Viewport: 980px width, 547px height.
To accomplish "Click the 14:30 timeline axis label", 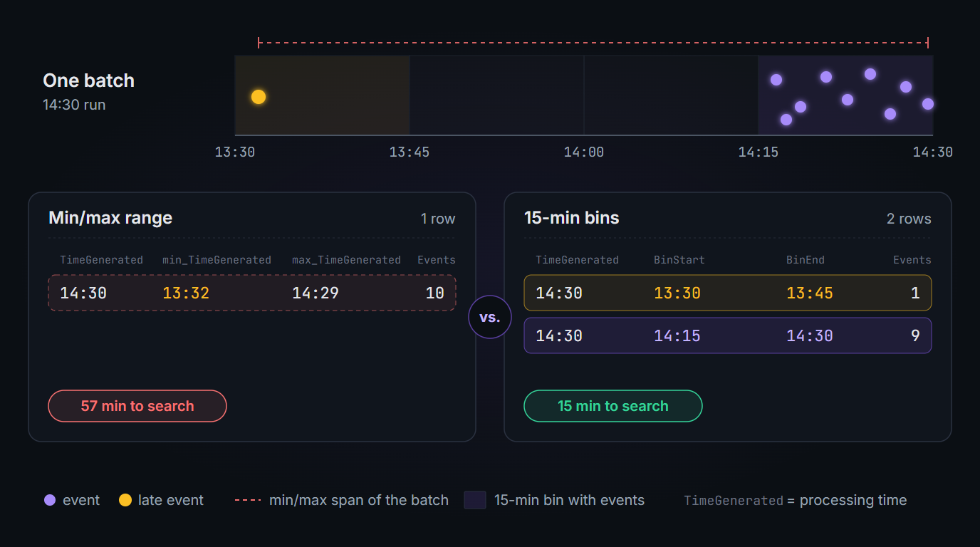I will tap(933, 152).
